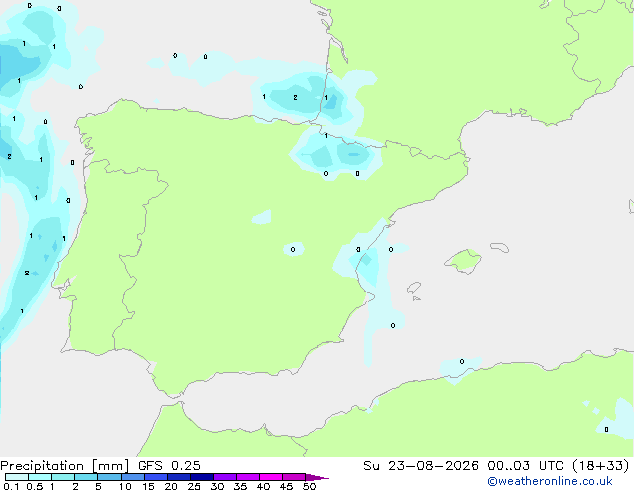Click the '(18+33)' forecast run text
This screenshot has width=634, height=490.
(x=601, y=466)
